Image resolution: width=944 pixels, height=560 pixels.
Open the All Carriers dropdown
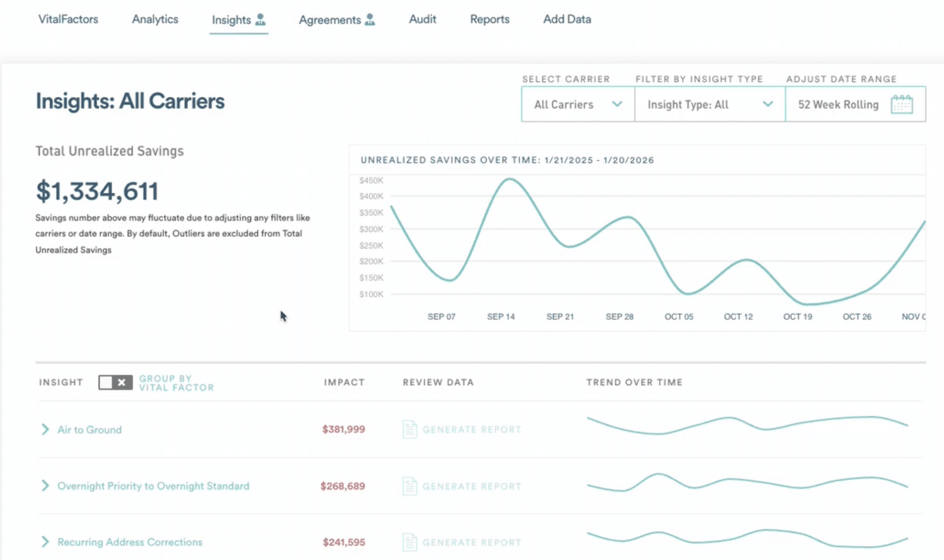(578, 105)
